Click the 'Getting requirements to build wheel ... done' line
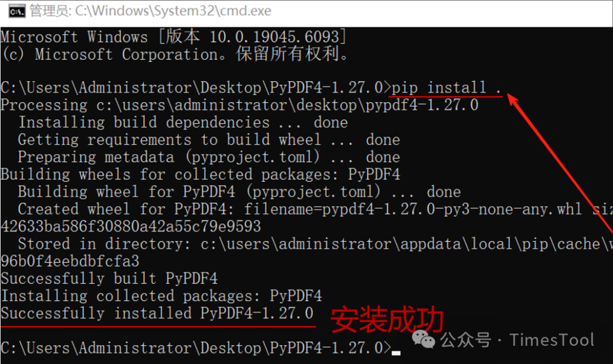This screenshot has height=364, width=613. coord(209,140)
